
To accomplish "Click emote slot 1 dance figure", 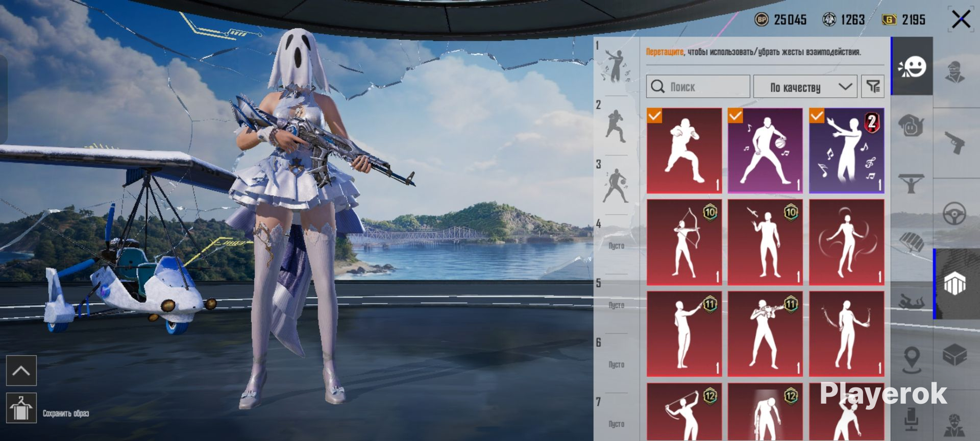I will coord(616,66).
